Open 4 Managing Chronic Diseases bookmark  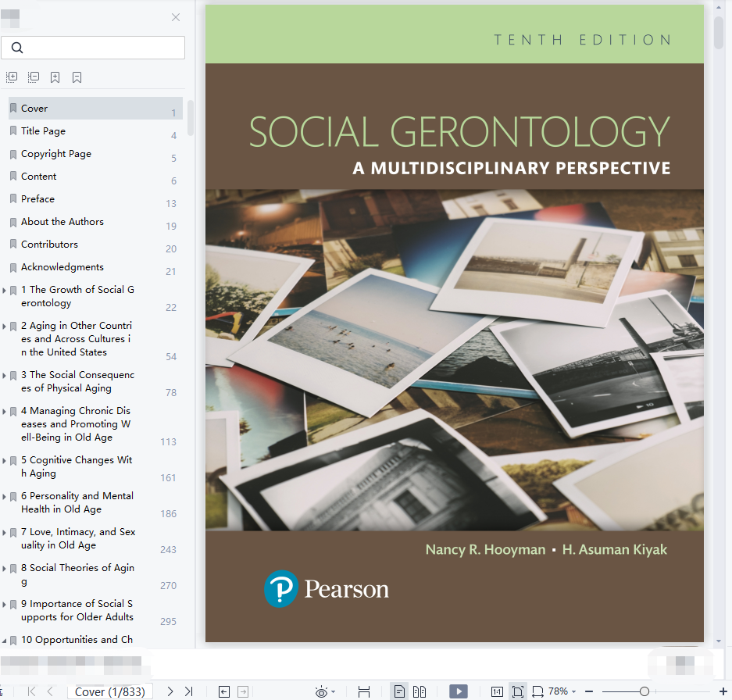[x=76, y=424]
